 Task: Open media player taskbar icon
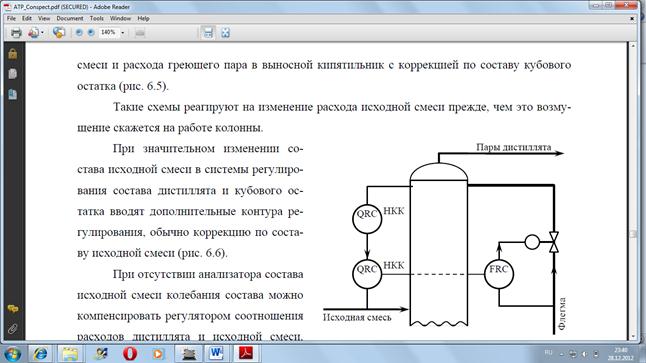(158, 354)
